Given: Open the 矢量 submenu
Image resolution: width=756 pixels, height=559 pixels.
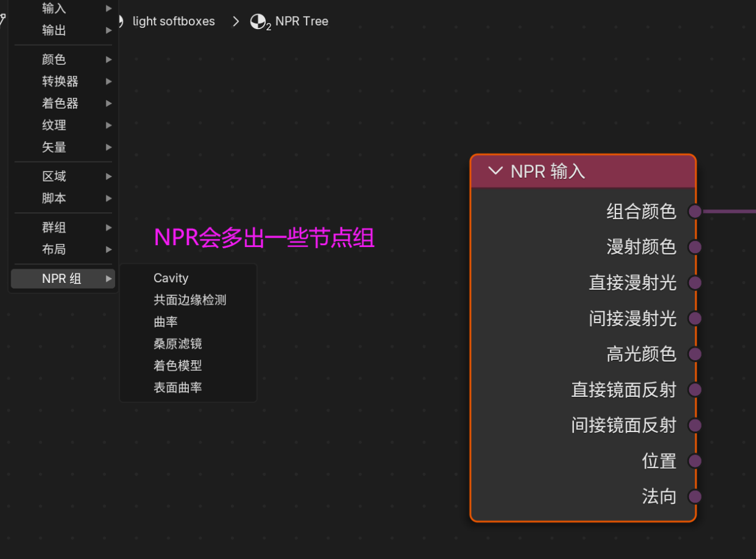Looking at the screenshot, I should [x=63, y=147].
